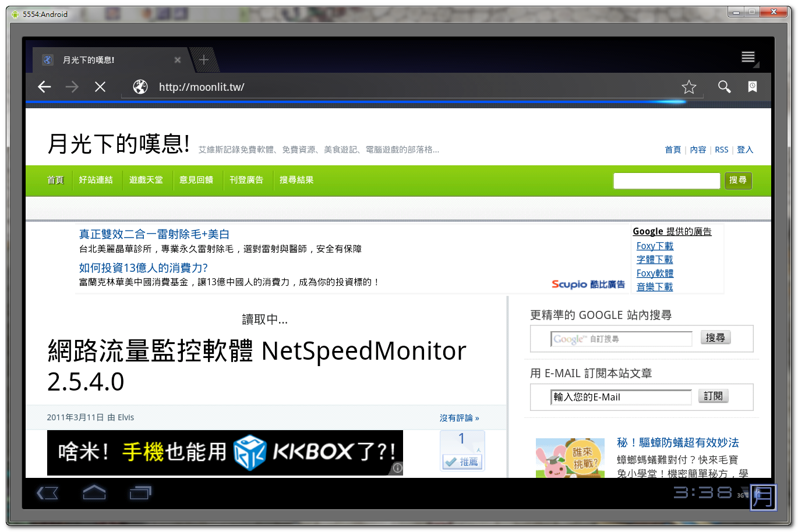Open the bookmarks list icon

(753, 87)
